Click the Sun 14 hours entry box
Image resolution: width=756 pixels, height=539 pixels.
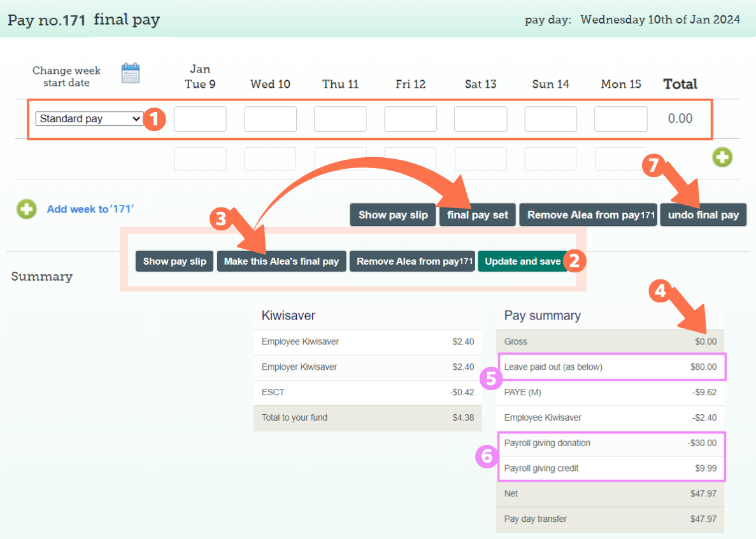pyautogui.click(x=550, y=118)
